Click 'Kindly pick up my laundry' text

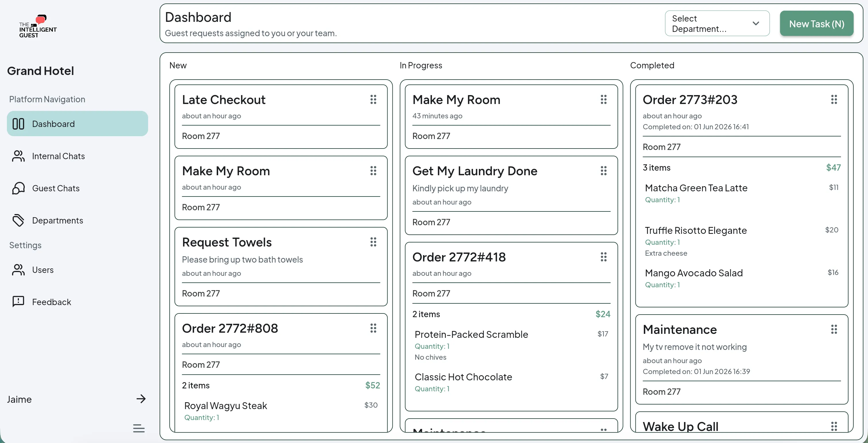(x=460, y=188)
